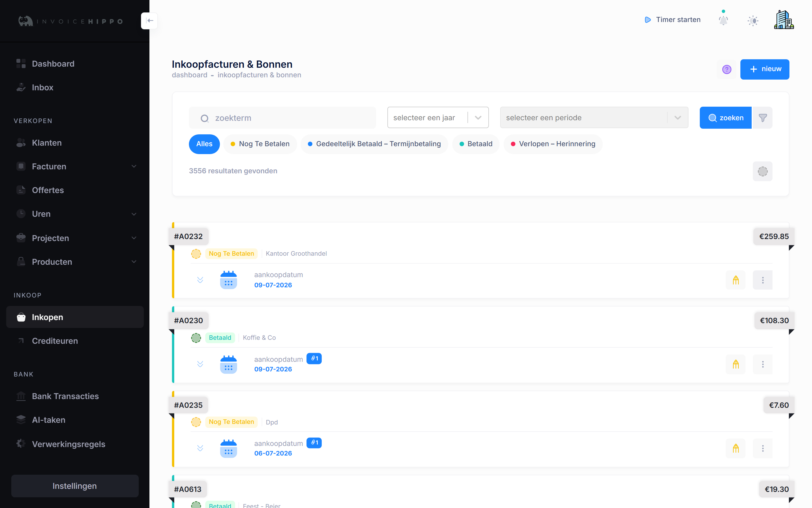Open AI-taken in sidebar
The image size is (812, 508).
75,420
